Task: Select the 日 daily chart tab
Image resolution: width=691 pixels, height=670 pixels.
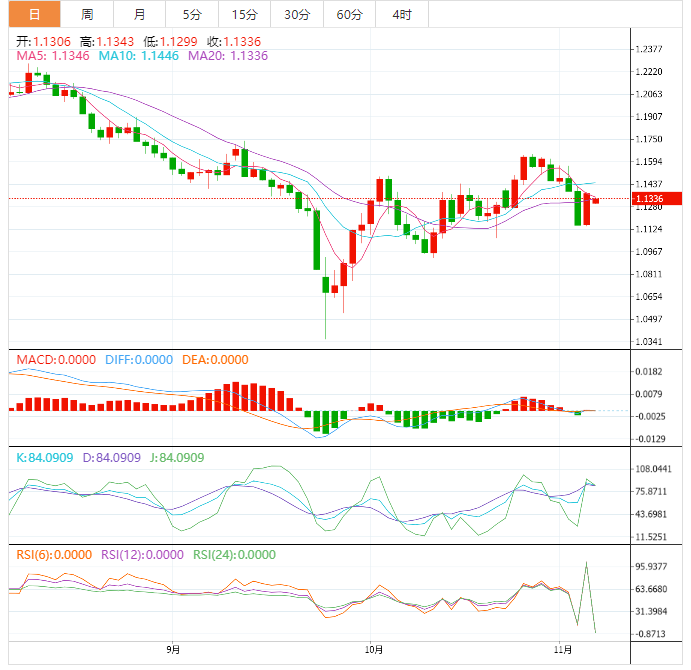Action: pyautogui.click(x=34, y=15)
